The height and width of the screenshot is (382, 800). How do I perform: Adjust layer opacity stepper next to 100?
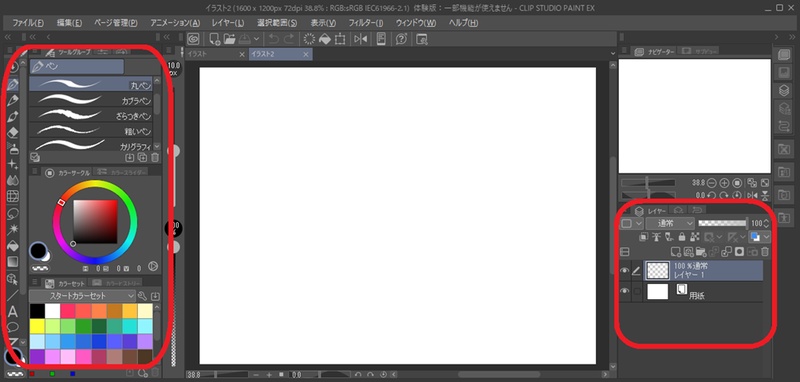click(x=766, y=223)
